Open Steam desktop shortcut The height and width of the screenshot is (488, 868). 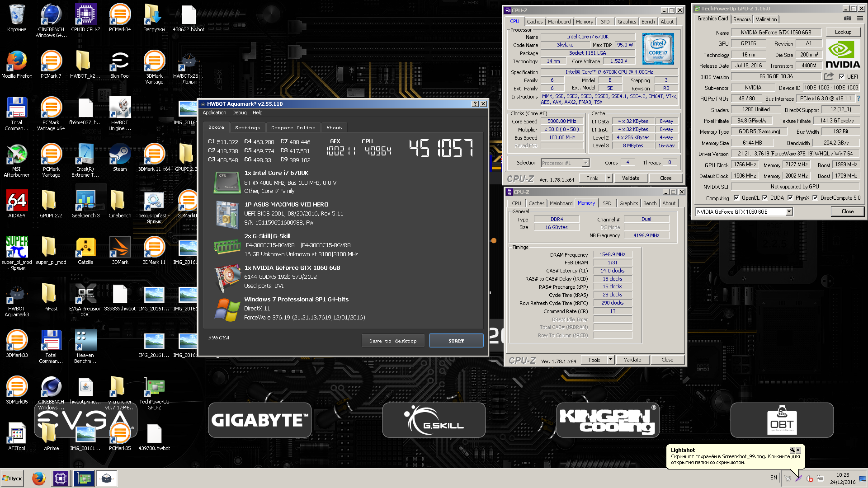point(120,157)
